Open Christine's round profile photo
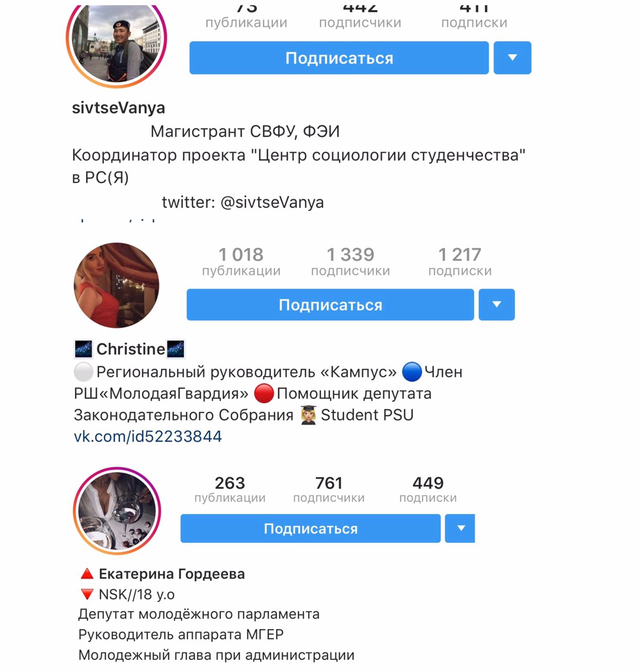 (x=116, y=285)
